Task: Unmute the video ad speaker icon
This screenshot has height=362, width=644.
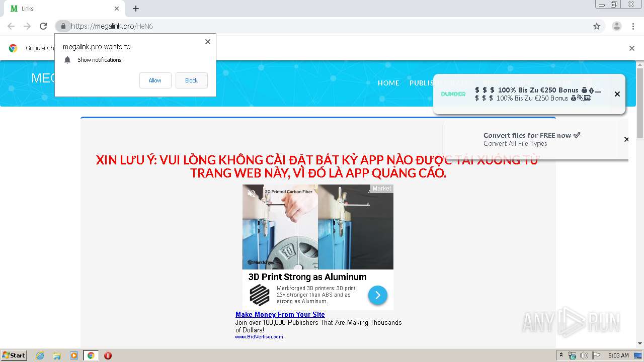Action: 252,193
